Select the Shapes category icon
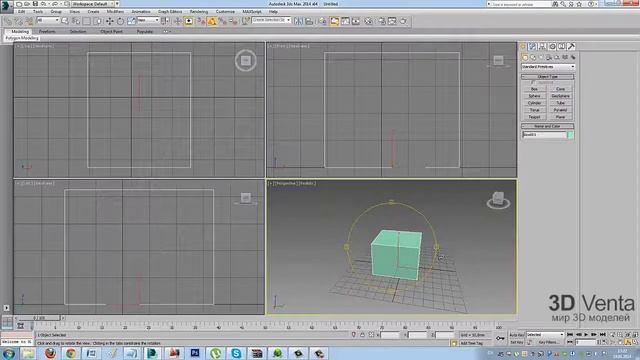640x360 pixels. (x=533, y=58)
